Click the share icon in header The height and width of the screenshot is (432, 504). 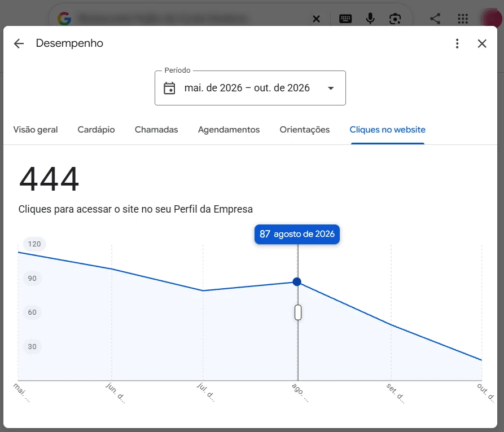tap(435, 19)
